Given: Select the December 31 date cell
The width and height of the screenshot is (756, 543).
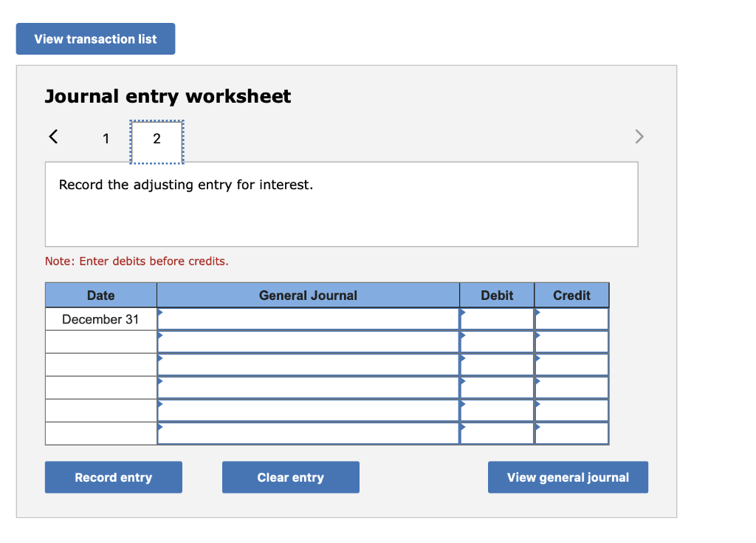Looking at the screenshot, I should [100, 318].
